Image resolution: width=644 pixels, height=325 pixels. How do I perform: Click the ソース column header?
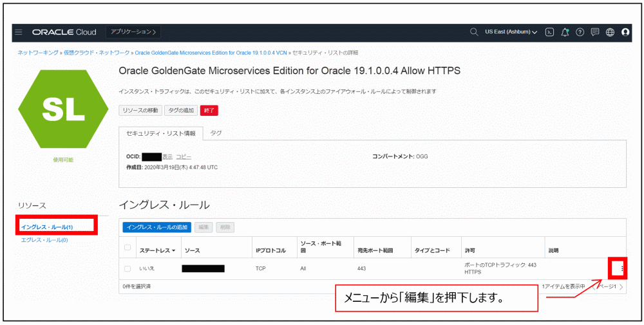(192, 250)
